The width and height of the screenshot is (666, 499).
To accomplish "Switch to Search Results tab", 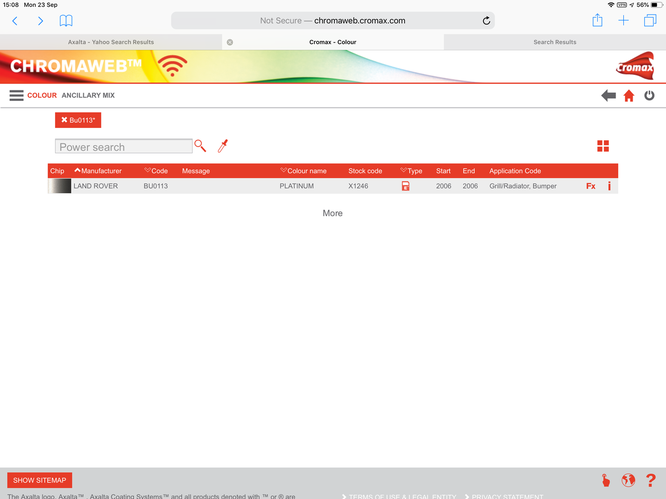I will pyautogui.click(x=555, y=42).
